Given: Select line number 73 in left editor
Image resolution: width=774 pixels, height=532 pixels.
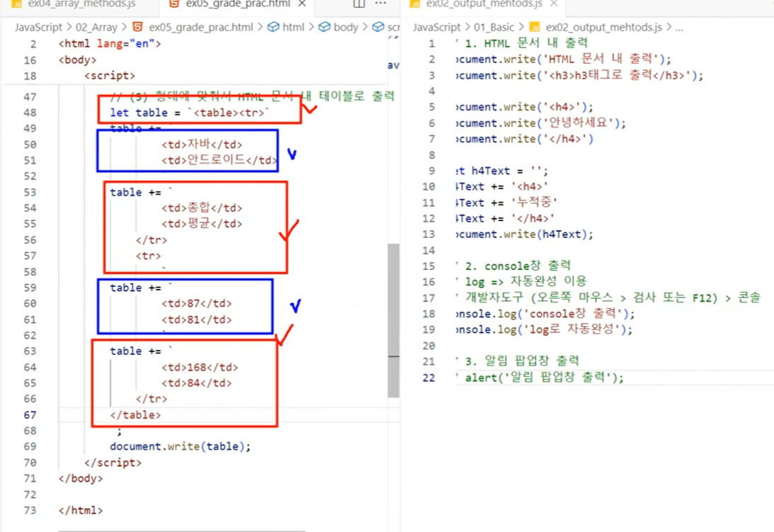Looking at the screenshot, I should [x=30, y=510].
